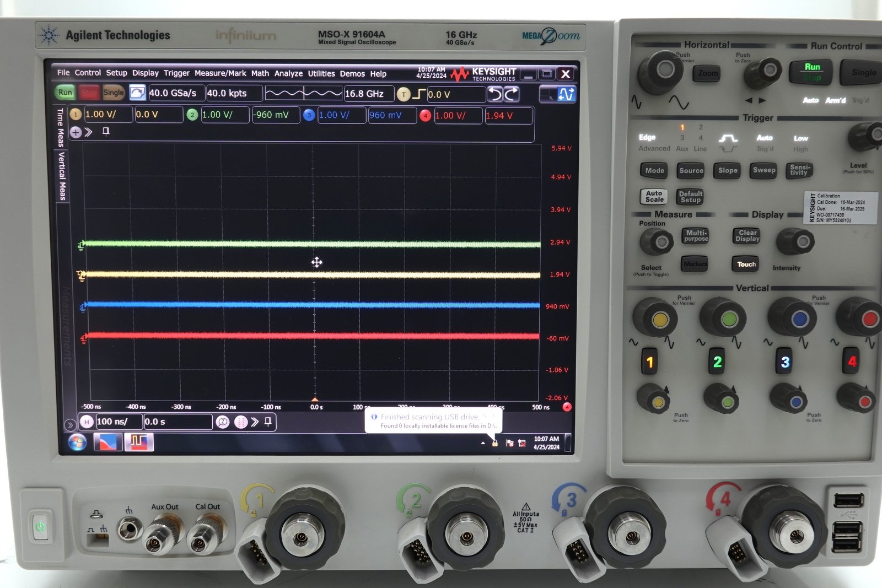Click the Action Center flag tray icon
Screen dimensions: 882x588
(509, 443)
